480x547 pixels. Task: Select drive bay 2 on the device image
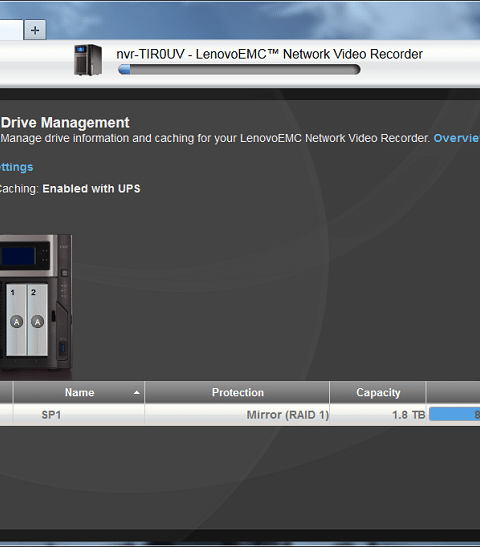coord(37,320)
